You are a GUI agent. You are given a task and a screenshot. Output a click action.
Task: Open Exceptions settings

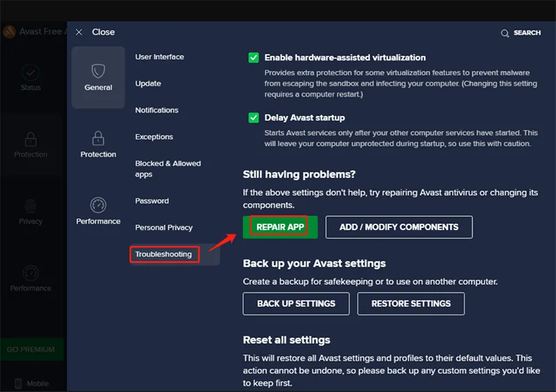tap(154, 137)
